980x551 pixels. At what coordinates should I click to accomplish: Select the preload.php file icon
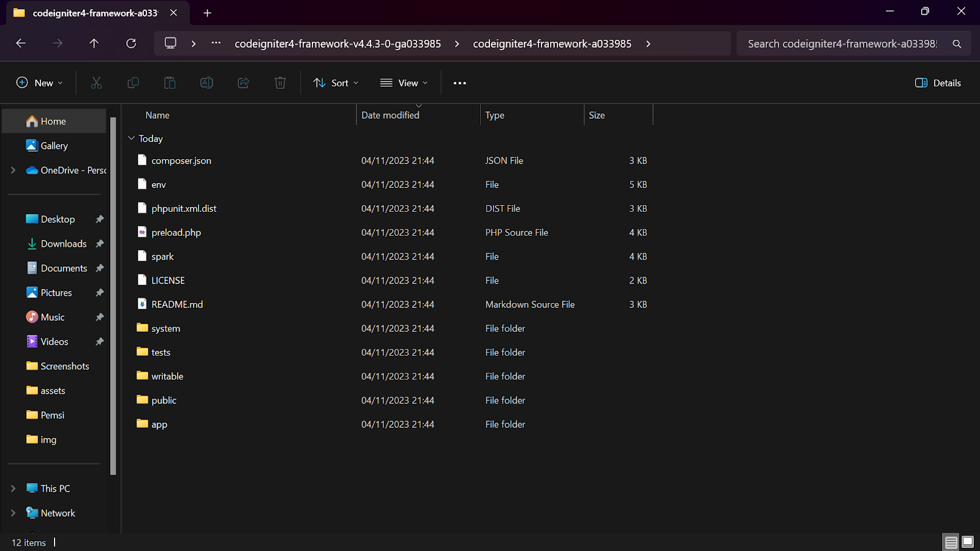tap(142, 232)
